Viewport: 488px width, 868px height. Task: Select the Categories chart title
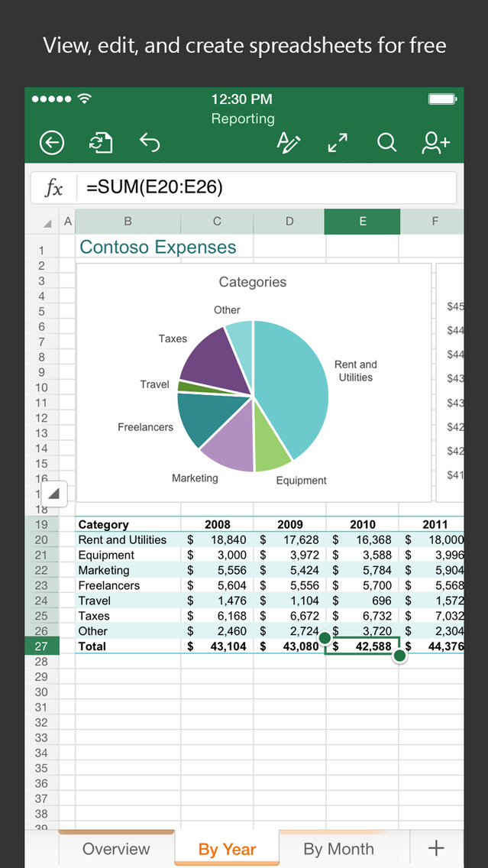point(252,282)
